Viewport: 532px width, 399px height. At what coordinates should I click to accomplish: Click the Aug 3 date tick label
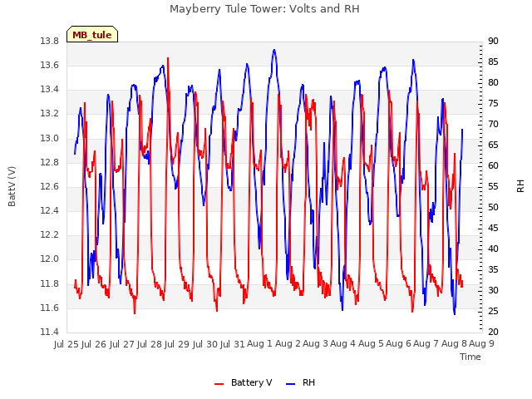[315, 343]
